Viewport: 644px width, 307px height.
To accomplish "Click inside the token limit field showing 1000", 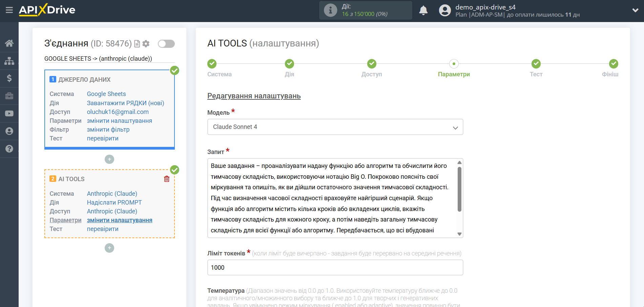I will (335, 267).
